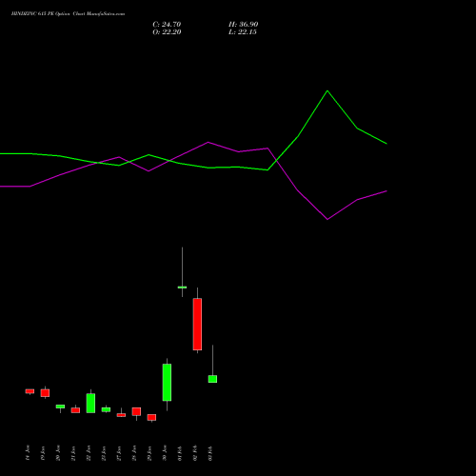476x476 pixels.
Task: Click the red candle on 19 Jan
Action: pos(45,393)
